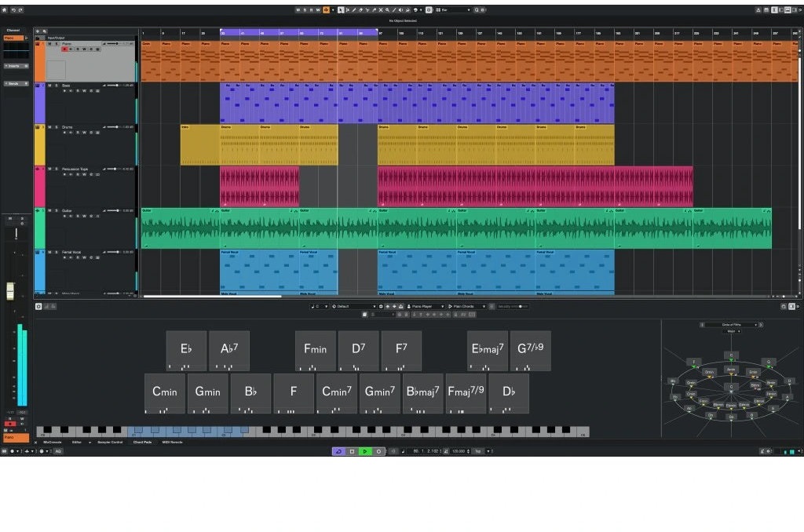Open the color palette tool
This screenshot has height=532, width=804.
click(415, 9)
